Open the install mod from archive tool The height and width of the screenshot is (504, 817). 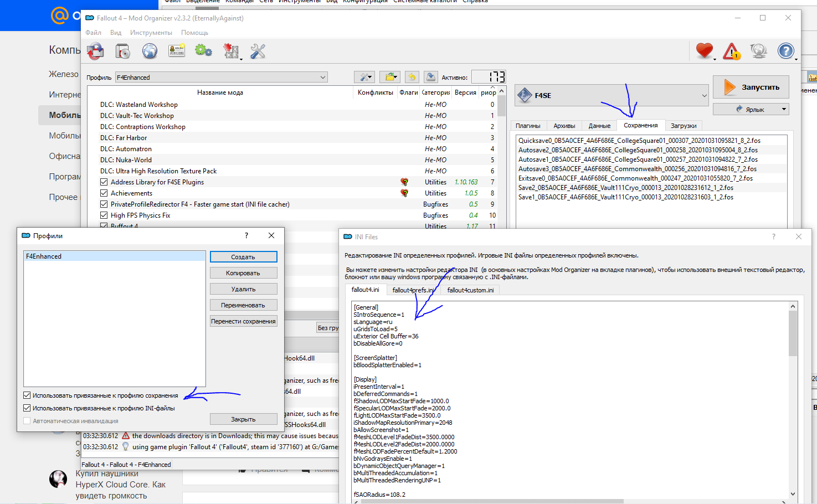pyautogui.click(x=95, y=51)
